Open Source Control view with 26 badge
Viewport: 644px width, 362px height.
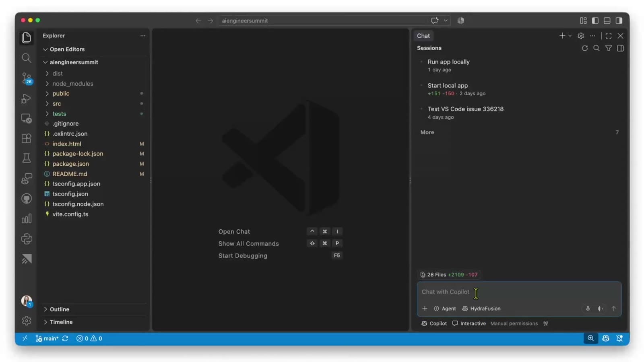tap(27, 78)
